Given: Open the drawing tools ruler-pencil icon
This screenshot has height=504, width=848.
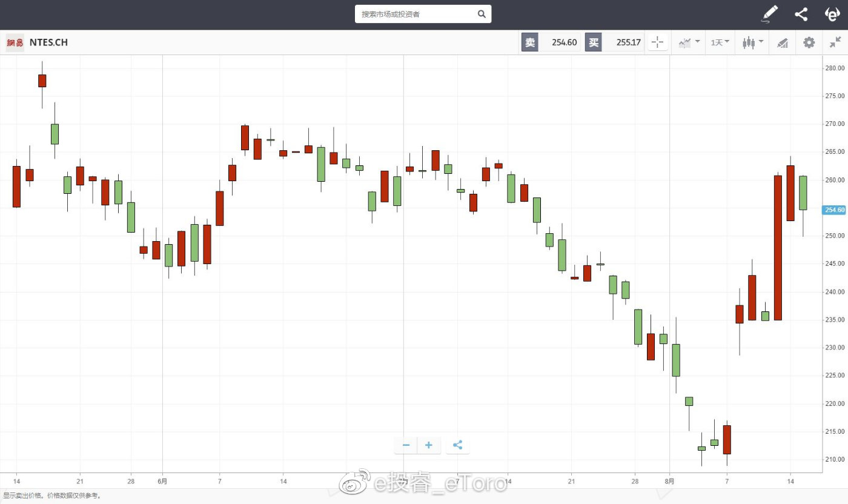Looking at the screenshot, I should click(x=783, y=42).
